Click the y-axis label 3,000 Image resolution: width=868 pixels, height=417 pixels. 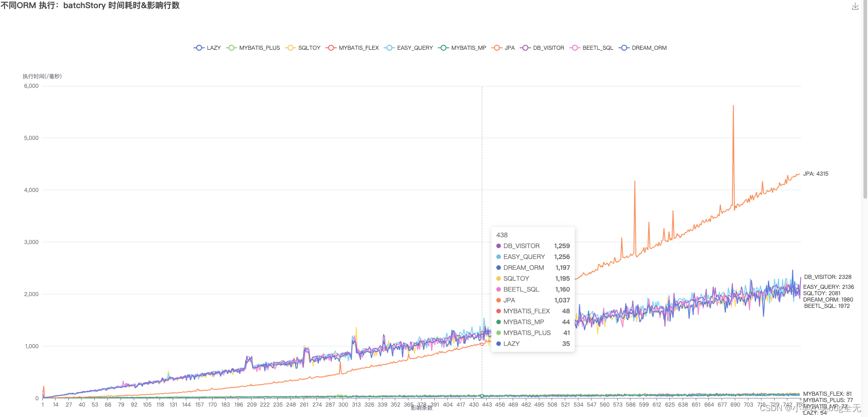31,242
